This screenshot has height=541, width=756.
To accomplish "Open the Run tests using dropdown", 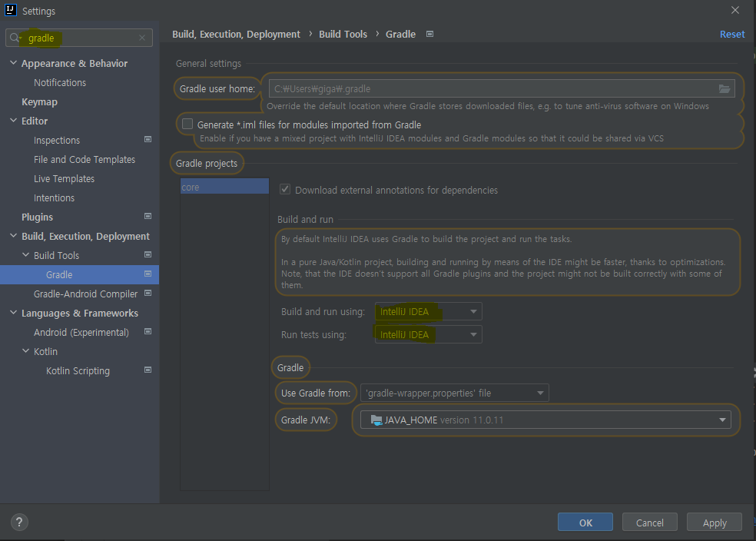I will coord(428,334).
